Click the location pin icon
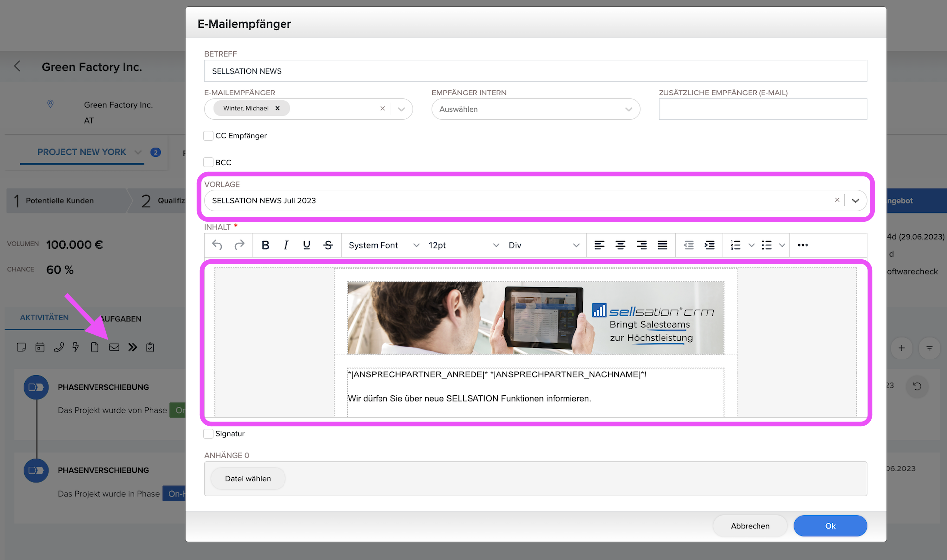 [50, 104]
